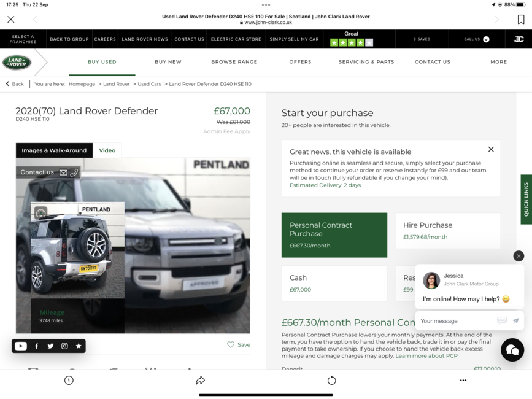This screenshot has width=532, height=399.
Task: Go to Used Cars breadcrumb
Action: click(x=149, y=84)
